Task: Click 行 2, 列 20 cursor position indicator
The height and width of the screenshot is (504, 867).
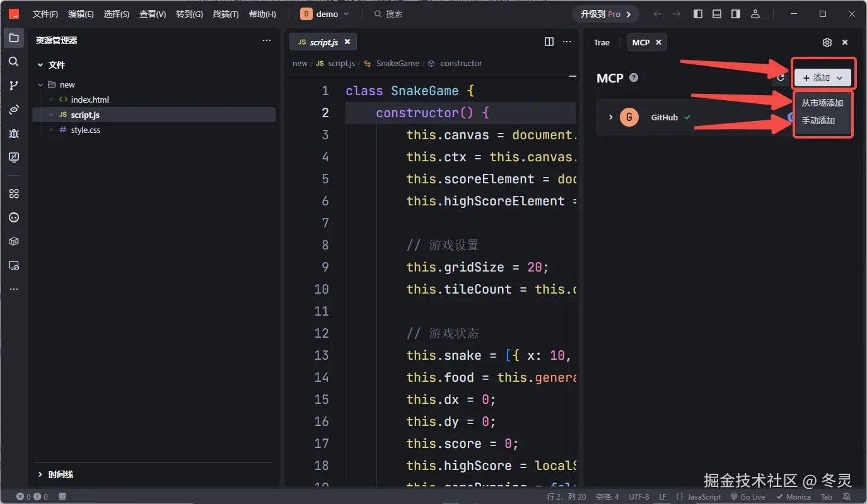Action: [x=566, y=496]
